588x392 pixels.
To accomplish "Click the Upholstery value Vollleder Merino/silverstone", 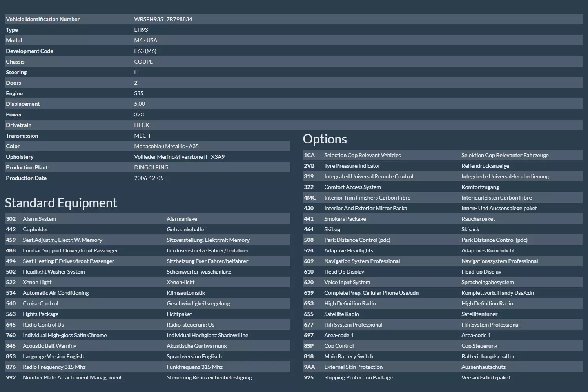I will (x=179, y=157).
